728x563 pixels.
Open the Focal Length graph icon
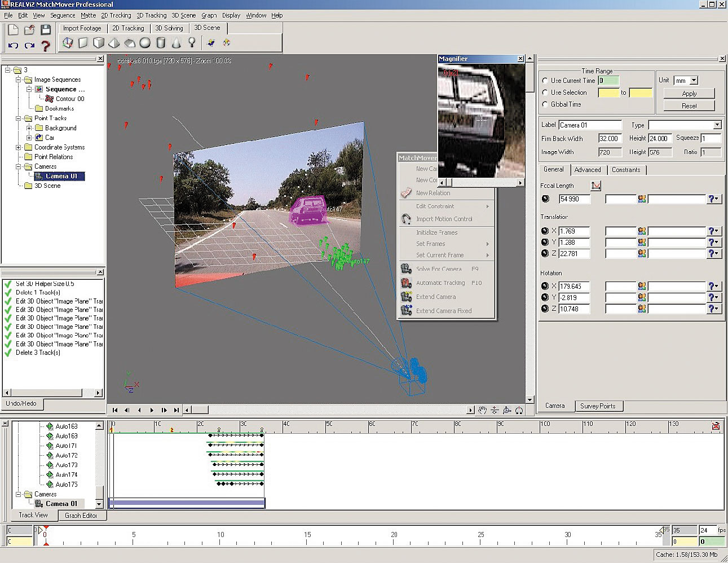tap(595, 186)
